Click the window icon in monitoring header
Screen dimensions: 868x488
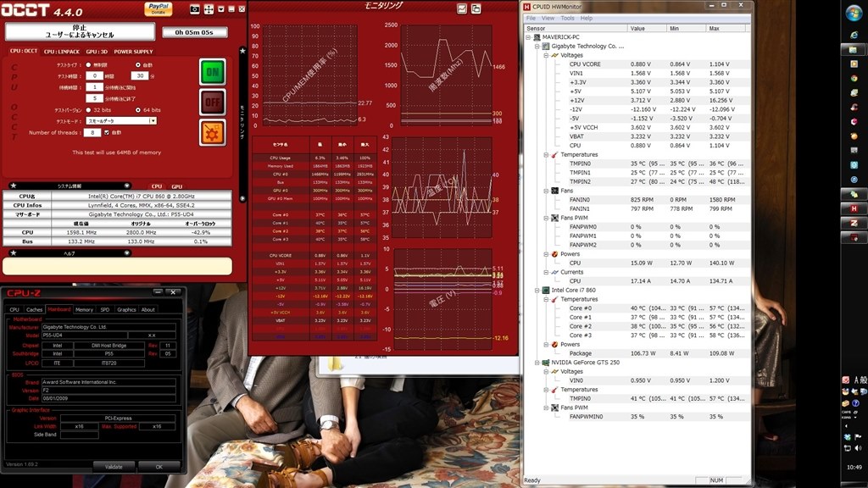point(476,8)
